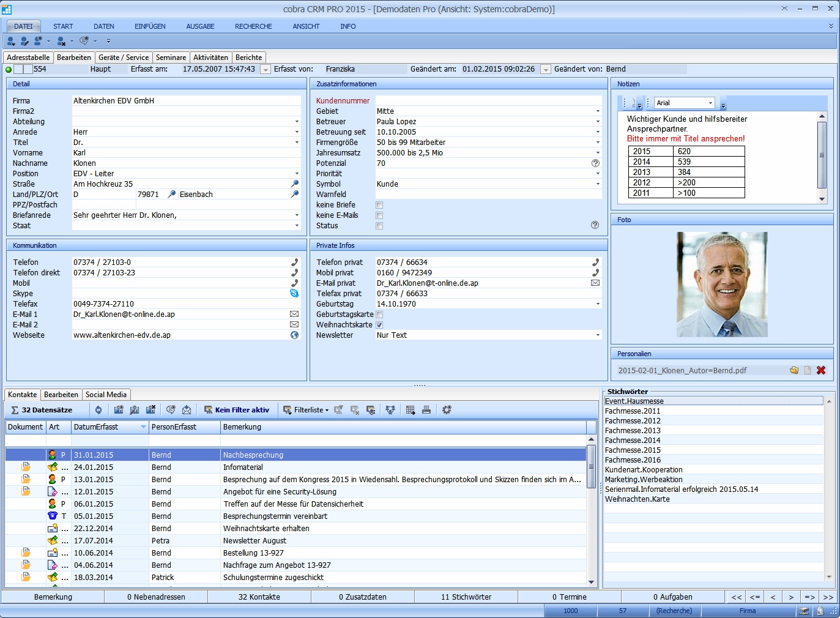Switch to the Social Media tab
Screen dimensions: 840x618
click(x=106, y=395)
